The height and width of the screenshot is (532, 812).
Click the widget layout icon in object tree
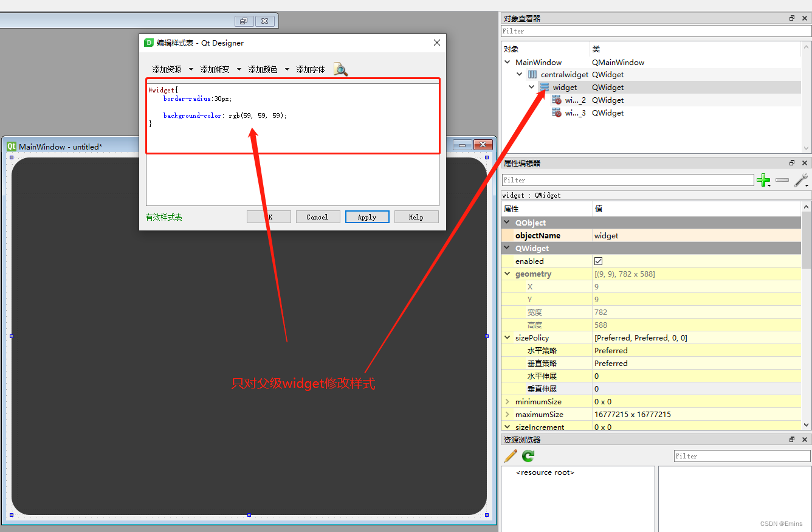(545, 88)
